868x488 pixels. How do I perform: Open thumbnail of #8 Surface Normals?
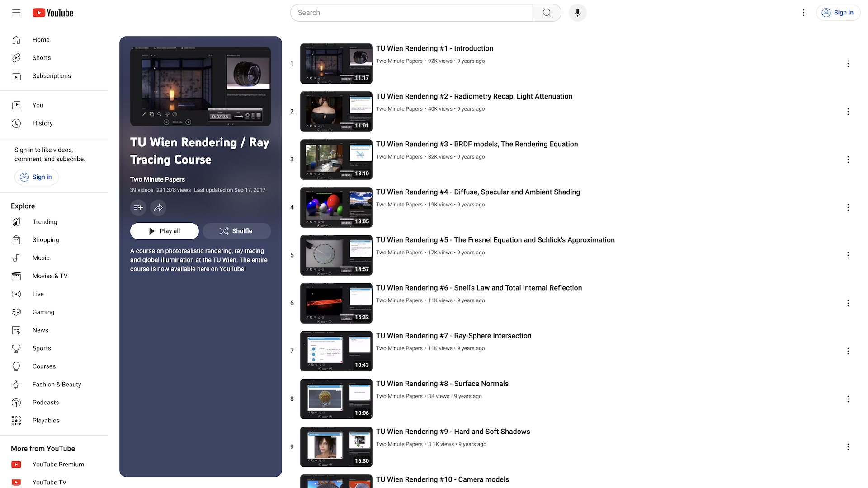click(x=336, y=399)
